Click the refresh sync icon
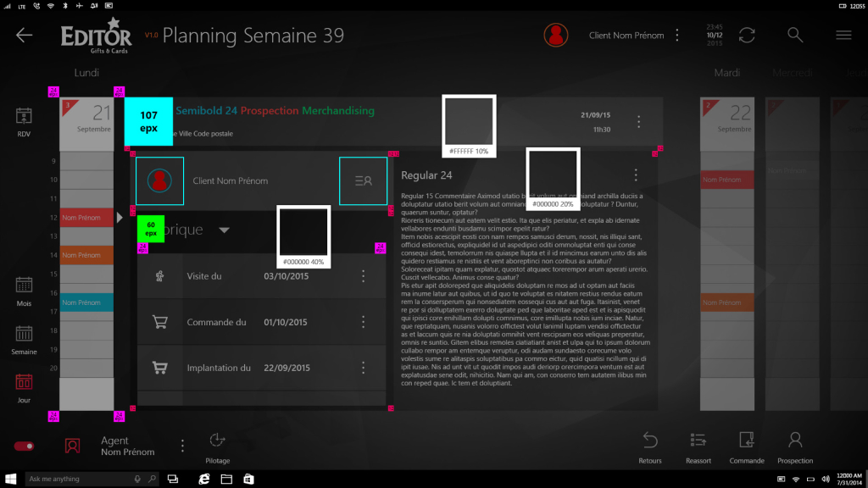The width and height of the screenshot is (868, 488). pyautogui.click(x=747, y=35)
